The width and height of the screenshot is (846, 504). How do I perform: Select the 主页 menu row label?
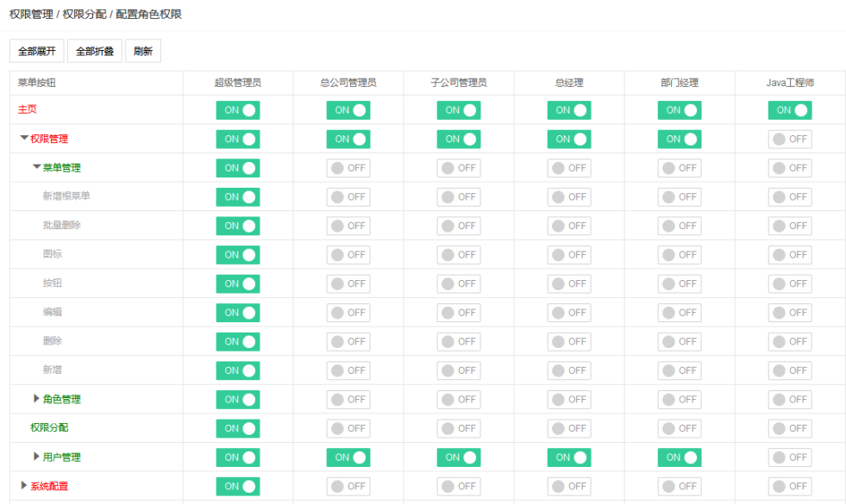coord(28,110)
